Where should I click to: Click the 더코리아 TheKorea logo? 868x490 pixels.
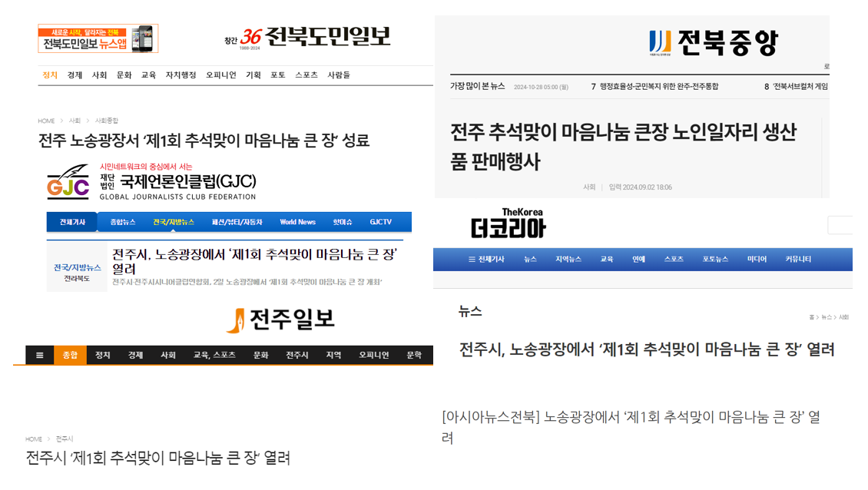[x=508, y=223]
